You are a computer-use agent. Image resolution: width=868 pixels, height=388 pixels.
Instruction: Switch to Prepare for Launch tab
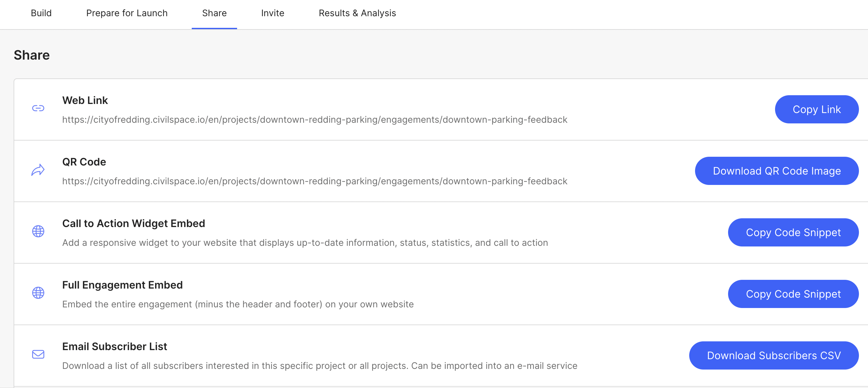coord(127,13)
